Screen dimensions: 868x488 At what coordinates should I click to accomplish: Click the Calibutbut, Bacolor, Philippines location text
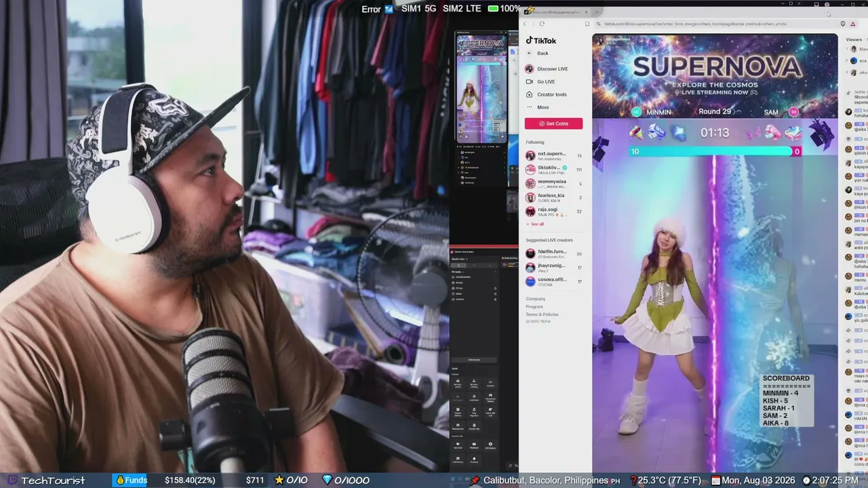[546, 480]
